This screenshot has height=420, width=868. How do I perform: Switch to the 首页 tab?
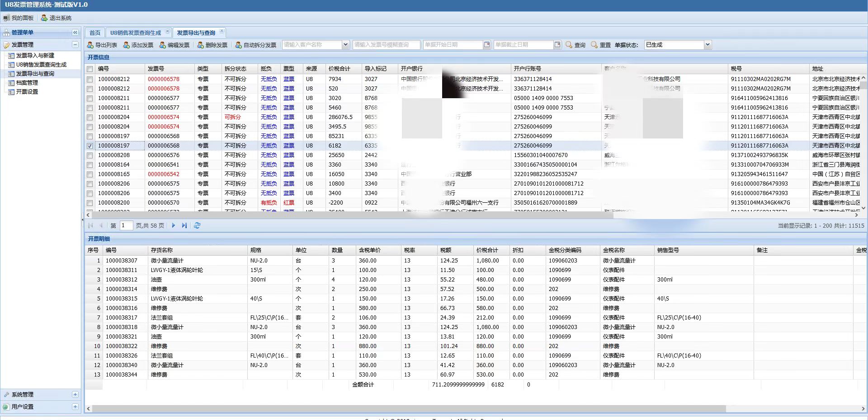tap(95, 33)
